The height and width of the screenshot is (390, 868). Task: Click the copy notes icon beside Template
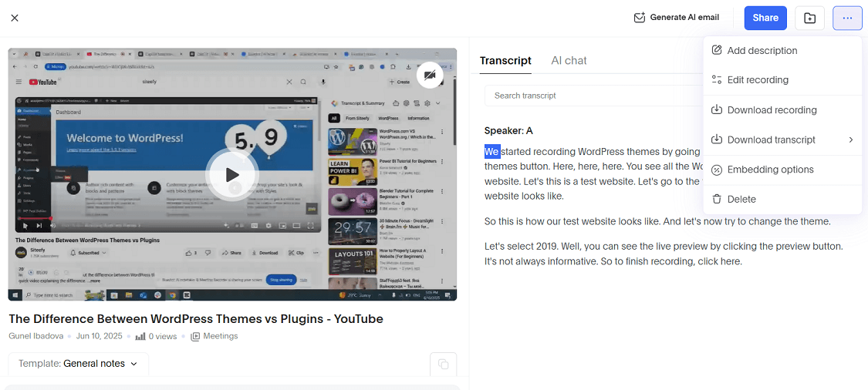click(x=443, y=365)
